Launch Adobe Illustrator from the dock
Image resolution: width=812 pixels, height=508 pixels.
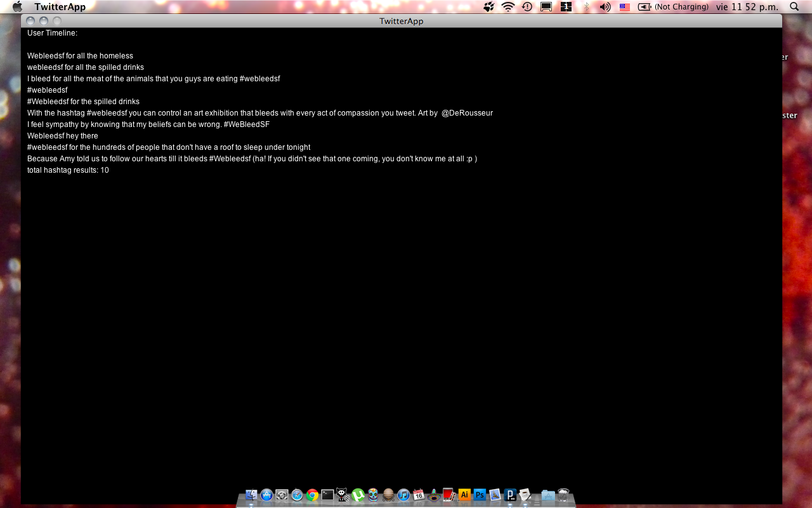[464, 495]
